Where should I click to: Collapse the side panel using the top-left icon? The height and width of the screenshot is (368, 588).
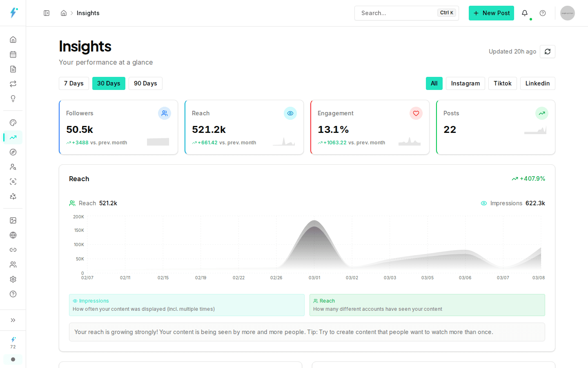click(47, 13)
